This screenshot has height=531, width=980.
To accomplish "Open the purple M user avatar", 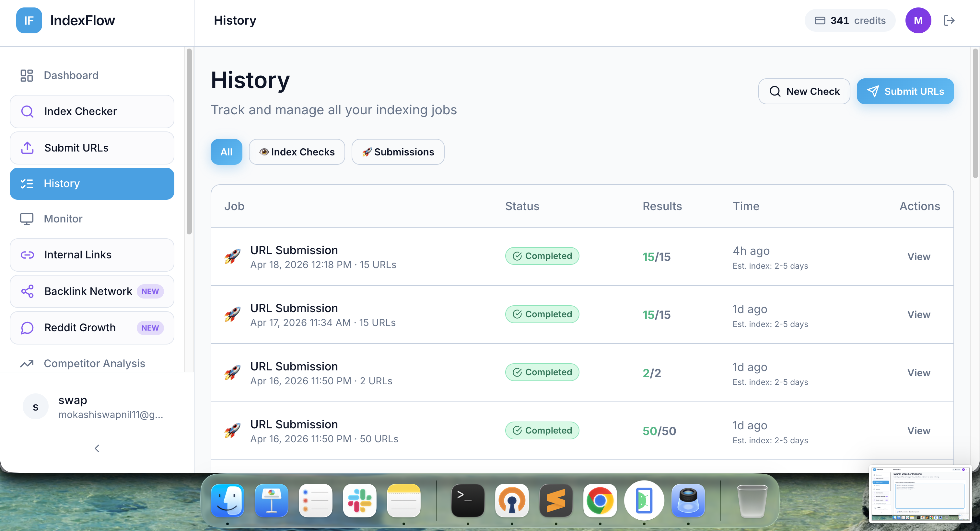I will (x=918, y=20).
